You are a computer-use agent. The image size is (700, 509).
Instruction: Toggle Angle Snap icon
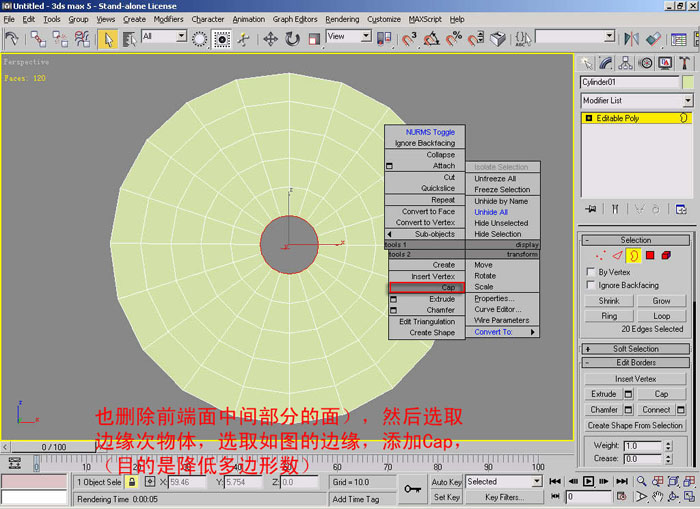(431, 39)
